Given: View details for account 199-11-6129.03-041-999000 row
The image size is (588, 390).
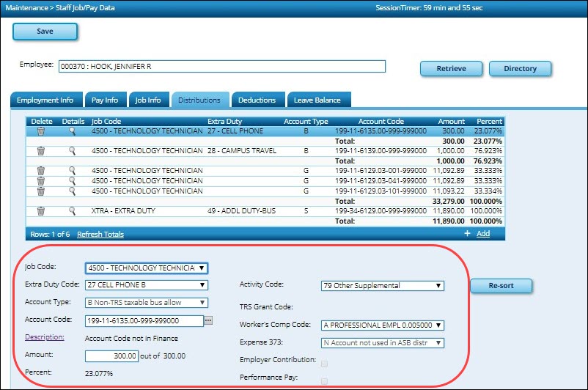Looking at the screenshot, I should 73,181.
